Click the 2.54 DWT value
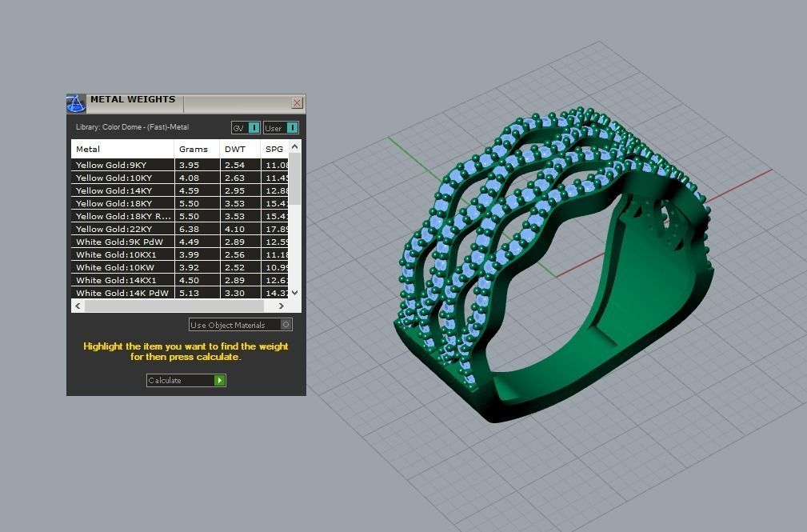 click(x=234, y=165)
